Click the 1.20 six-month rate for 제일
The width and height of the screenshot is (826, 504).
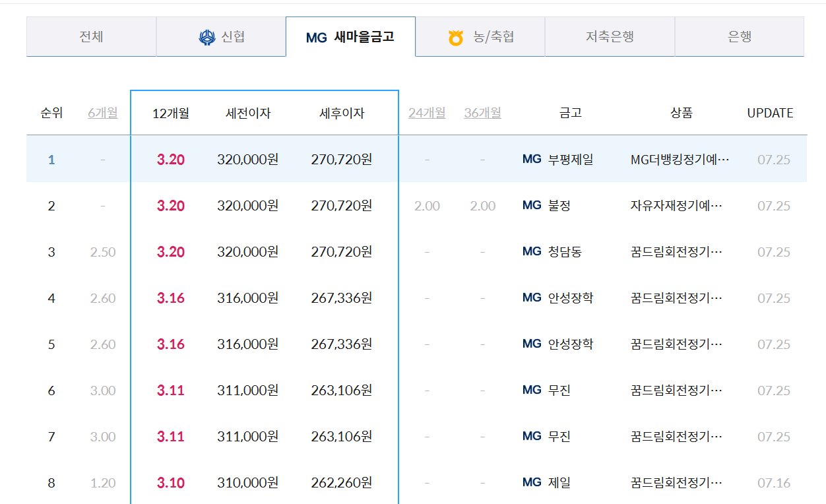click(103, 483)
